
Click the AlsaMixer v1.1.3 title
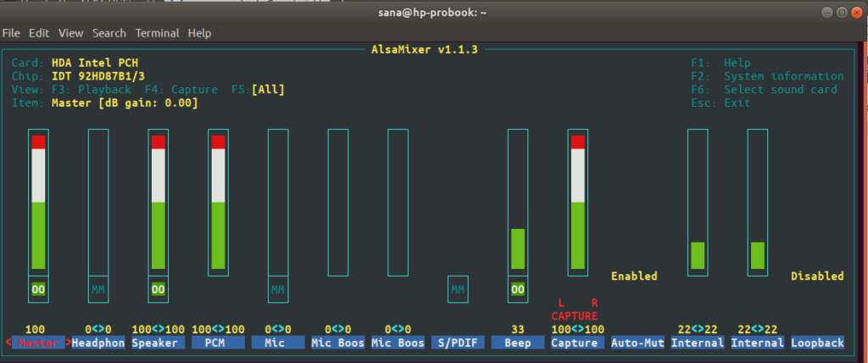[424, 50]
